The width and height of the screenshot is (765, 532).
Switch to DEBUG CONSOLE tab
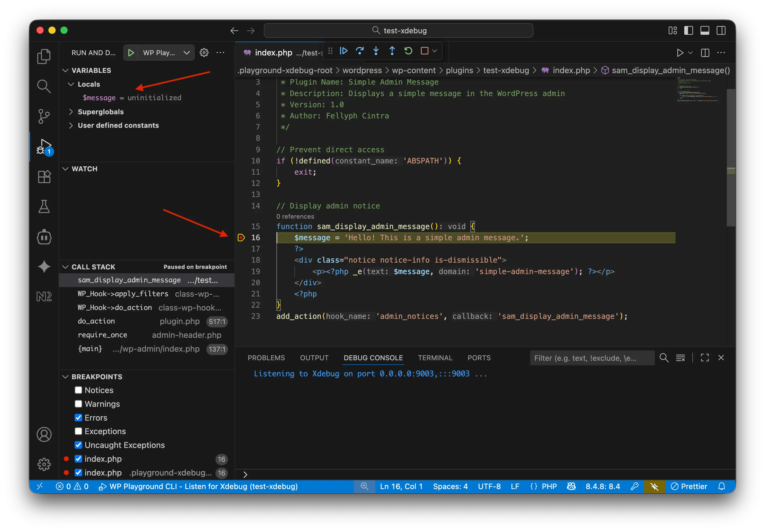tap(373, 358)
